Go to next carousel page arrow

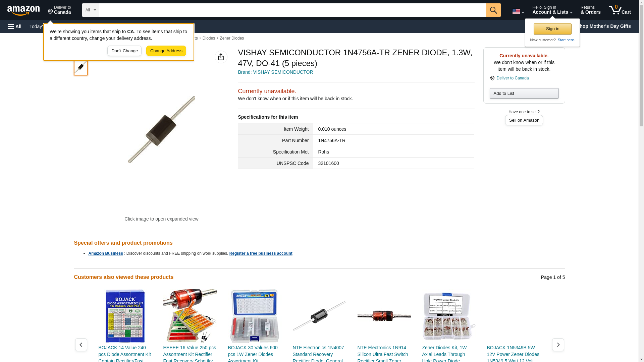point(558,345)
